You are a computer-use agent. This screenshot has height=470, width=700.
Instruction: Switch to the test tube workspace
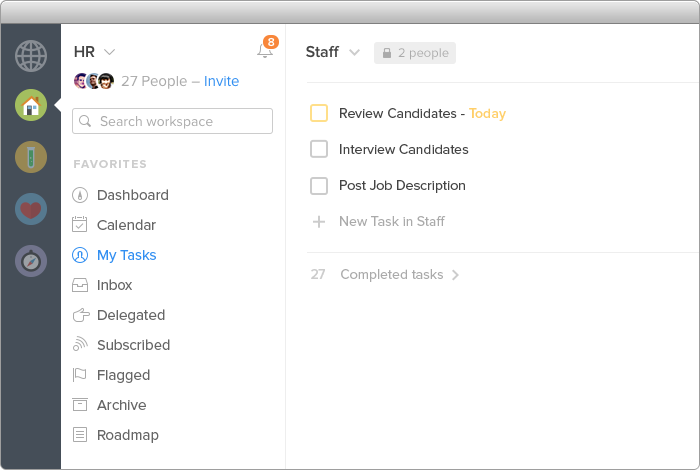(x=31, y=157)
